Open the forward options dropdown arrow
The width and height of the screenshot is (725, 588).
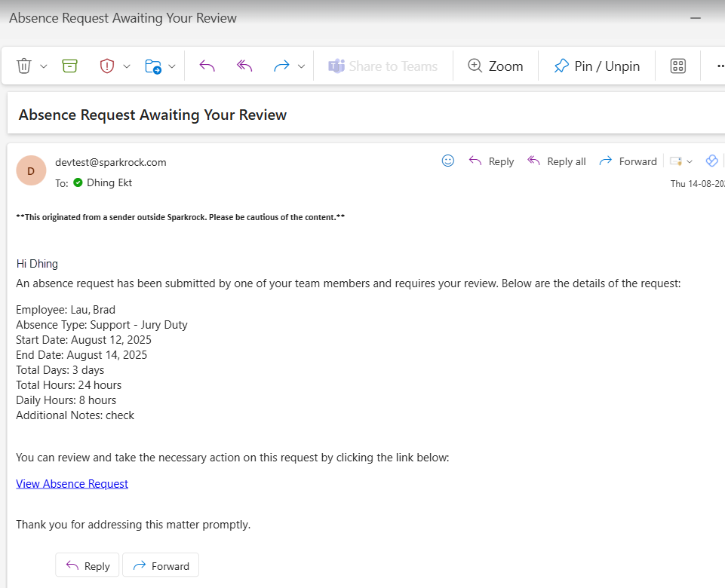pyautogui.click(x=301, y=66)
